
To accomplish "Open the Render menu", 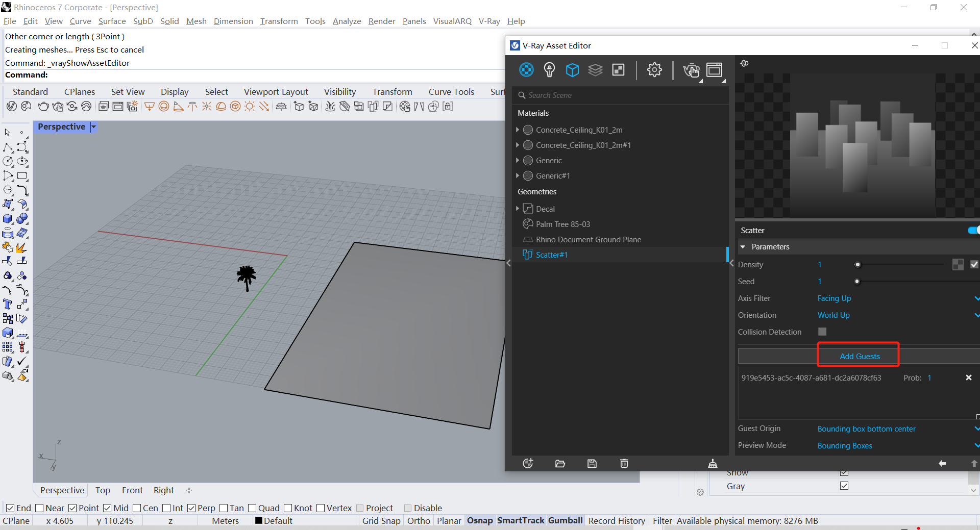I will coord(382,21).
